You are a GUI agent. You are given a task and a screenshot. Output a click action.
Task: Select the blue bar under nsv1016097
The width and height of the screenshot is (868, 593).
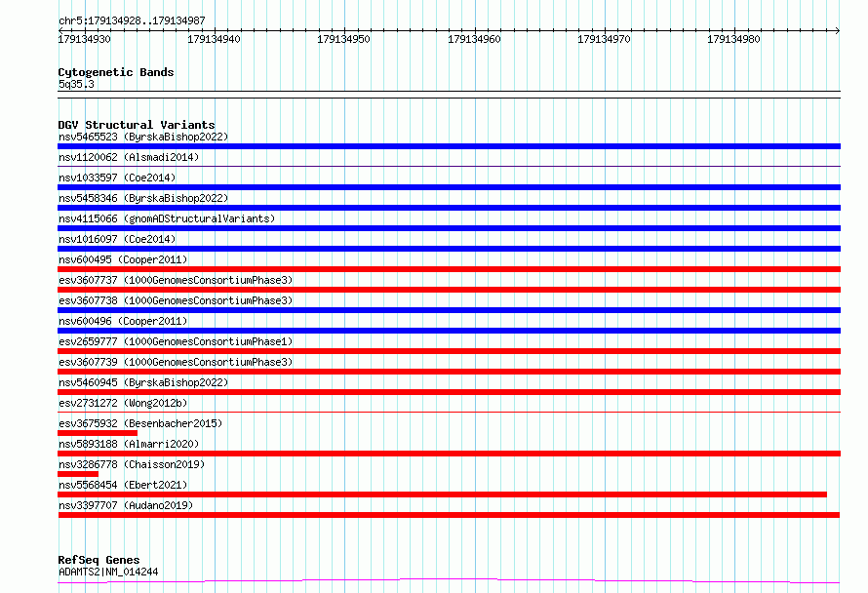tap(449, 249)
